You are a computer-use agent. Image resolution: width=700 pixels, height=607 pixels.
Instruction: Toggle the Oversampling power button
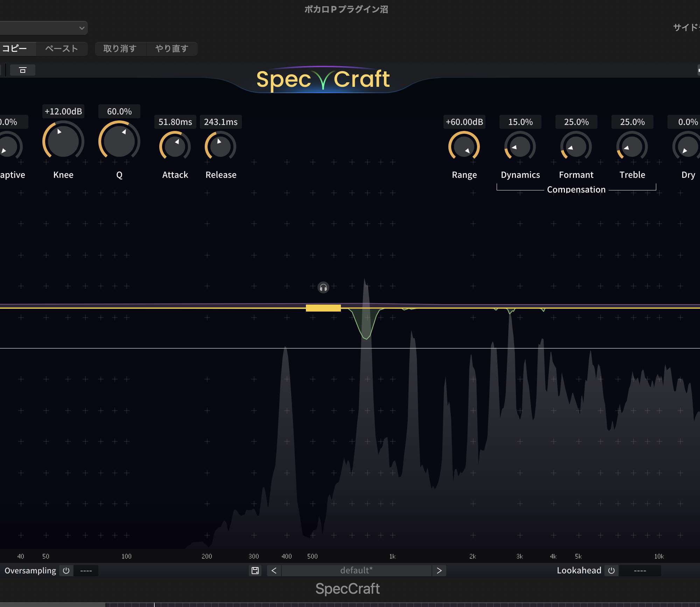point(66,571)
